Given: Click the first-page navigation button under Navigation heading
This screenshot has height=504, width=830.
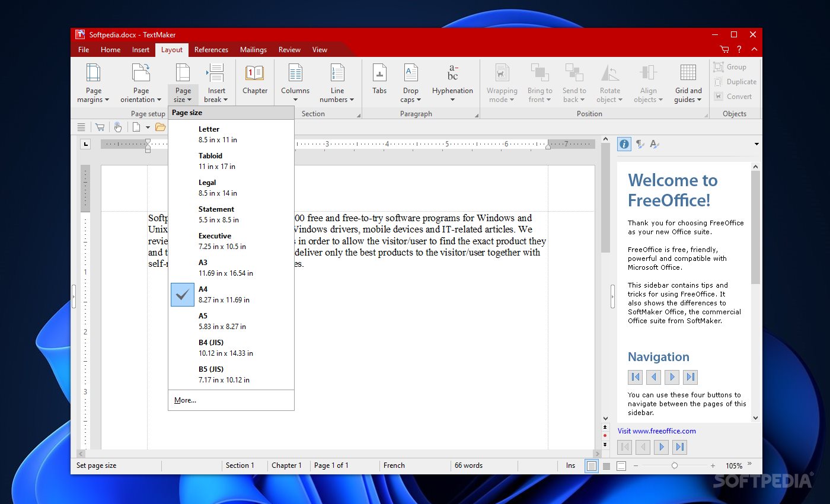Looking at the screenshot, I should [636, 377].
